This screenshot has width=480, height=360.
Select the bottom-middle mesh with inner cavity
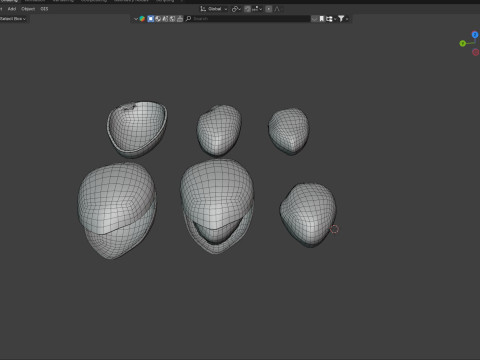click(217, 206)
